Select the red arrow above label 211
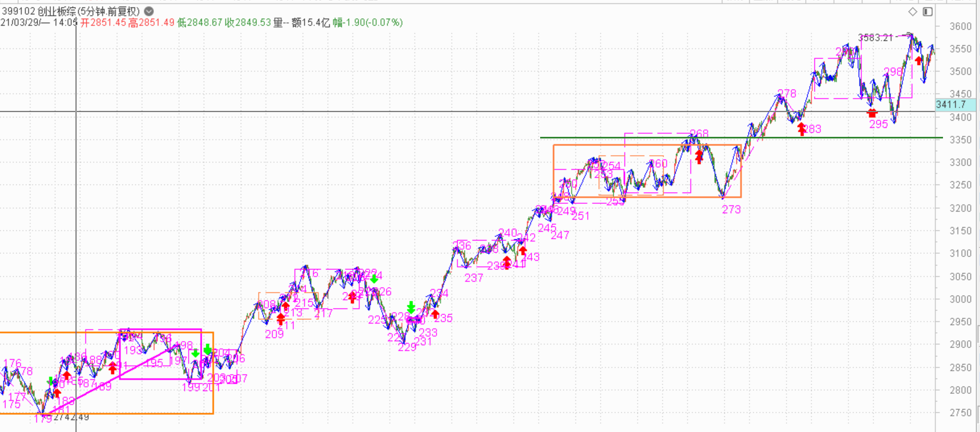This screenshot has height=432, width=980. [x=281, y=319]
